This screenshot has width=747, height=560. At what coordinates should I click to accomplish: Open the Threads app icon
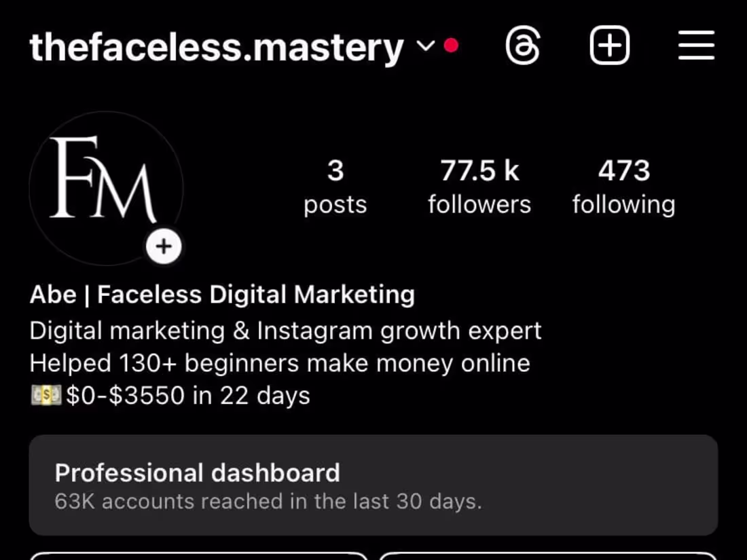tap(523, 45)
